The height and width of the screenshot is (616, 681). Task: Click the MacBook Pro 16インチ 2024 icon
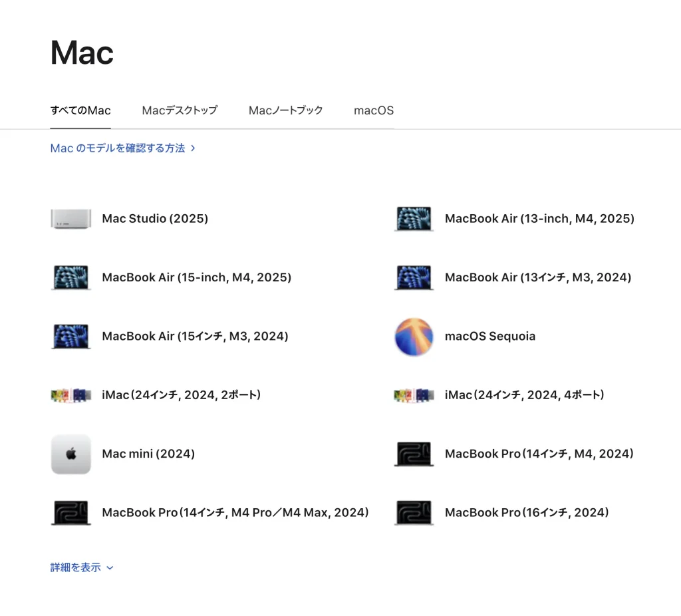tap(414, 513)
